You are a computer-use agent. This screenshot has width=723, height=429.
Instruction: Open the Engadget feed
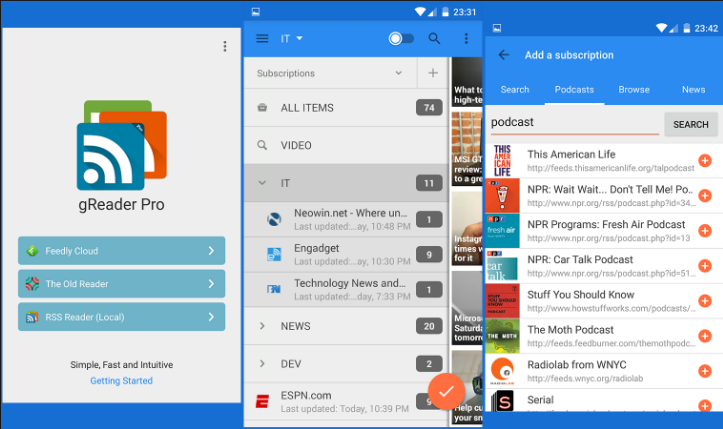tap(346, 255)
